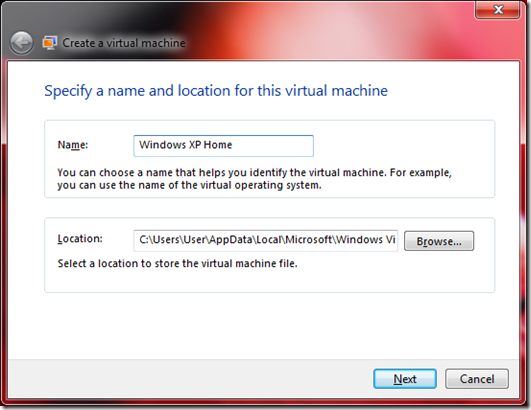The image size is (531, 410).
Task: Click inside the Location path field
Action: (266, 240)
